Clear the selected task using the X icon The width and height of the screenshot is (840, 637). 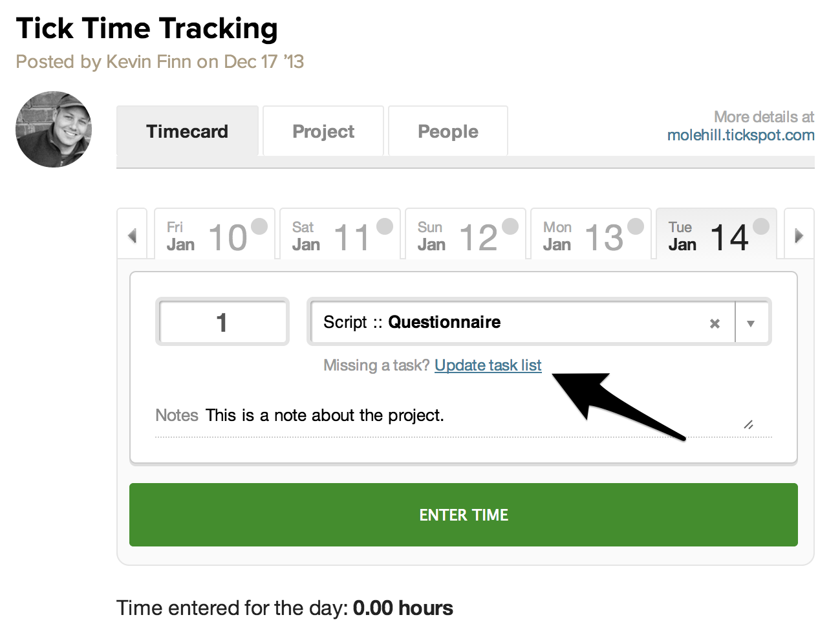(715, 322)
